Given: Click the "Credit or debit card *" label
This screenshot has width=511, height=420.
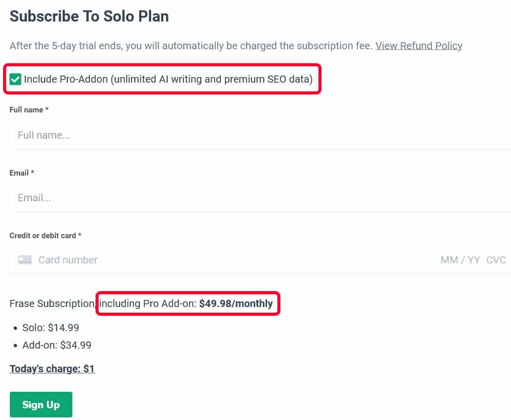Looking at the screenshot, I should click(46, 236).
